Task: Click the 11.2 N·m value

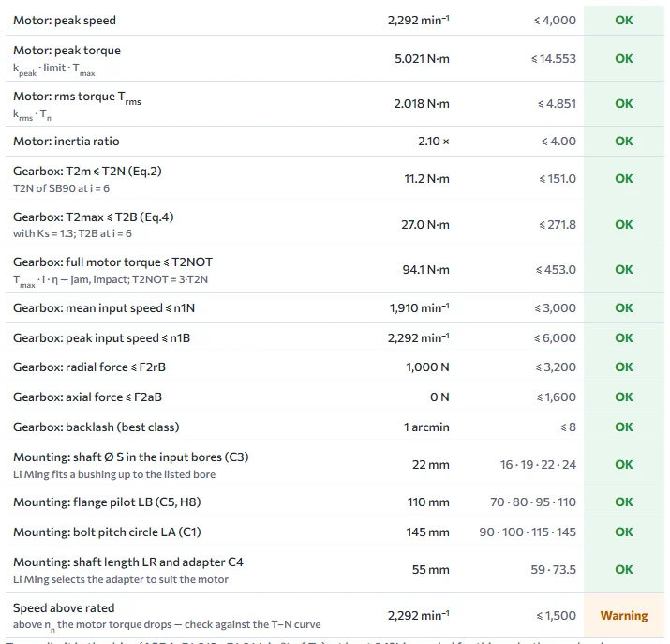Action: pos(427,179)
